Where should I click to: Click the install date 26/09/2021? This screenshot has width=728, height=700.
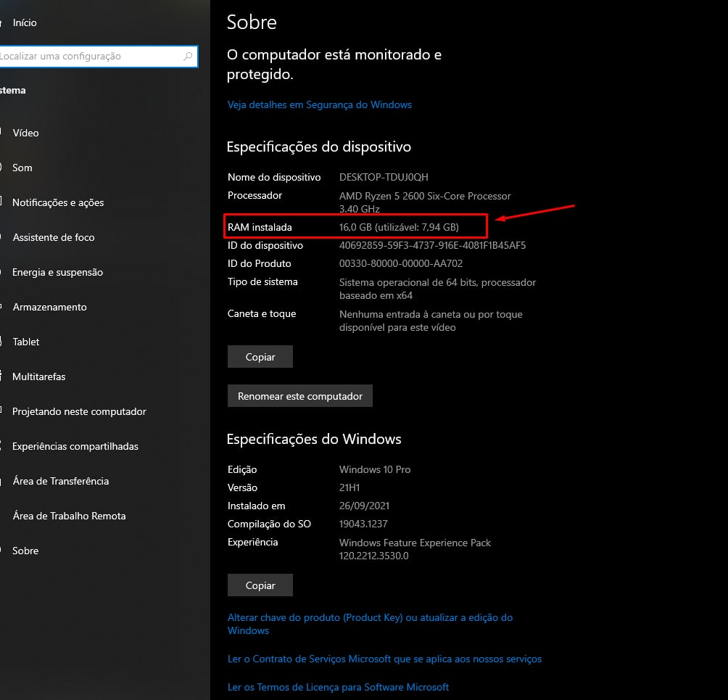point(364,506)
